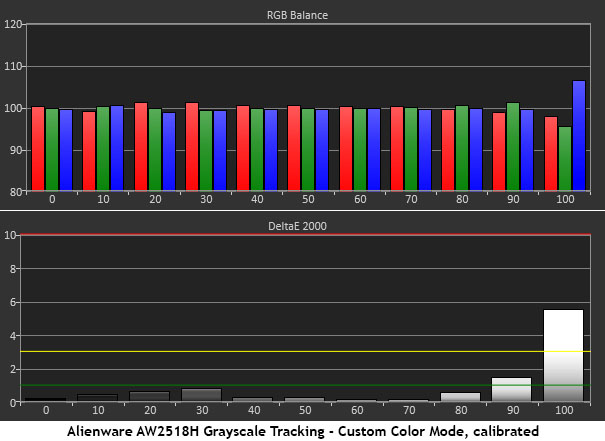
Task: Click the 2 label on DeltaE y-axis
Action: click(x=13, y=369)
